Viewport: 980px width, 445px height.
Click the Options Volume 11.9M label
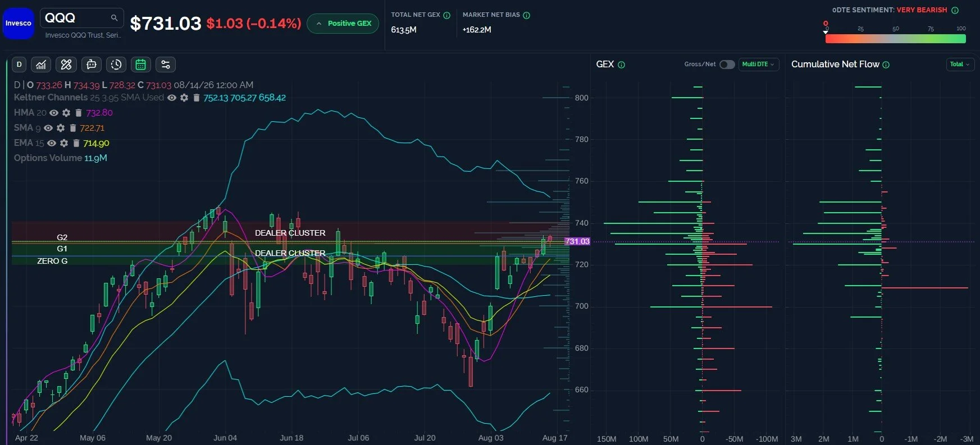[60, 158]
